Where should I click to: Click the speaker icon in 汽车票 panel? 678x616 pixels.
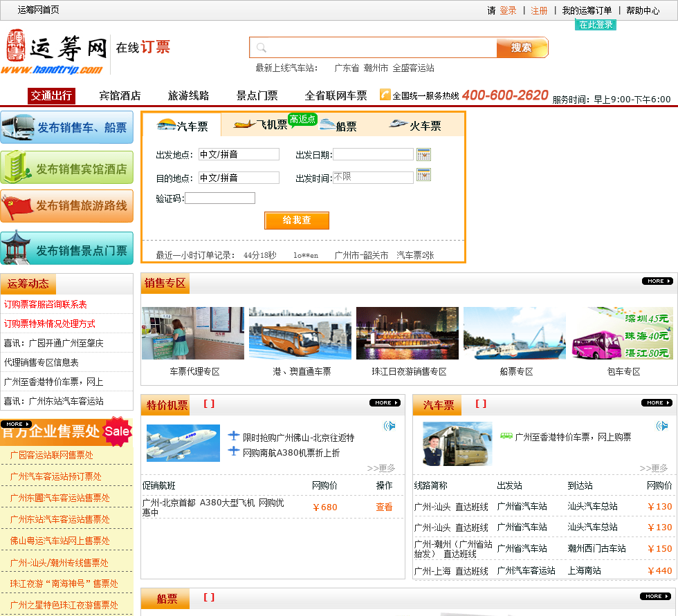click(662, 426)
